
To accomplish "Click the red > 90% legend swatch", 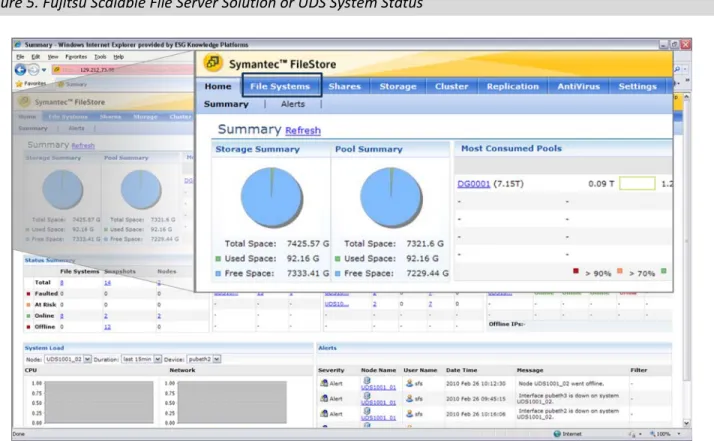I will coord(576,271).
